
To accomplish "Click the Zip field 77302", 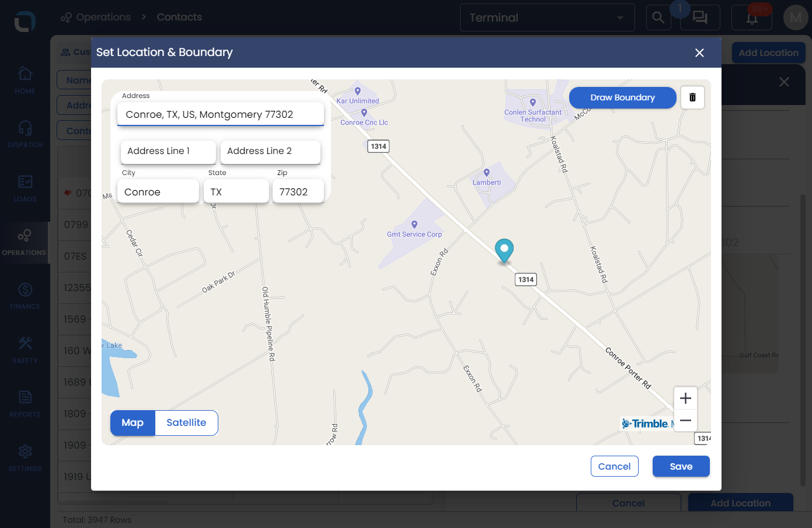I will [x=298, y=192].
